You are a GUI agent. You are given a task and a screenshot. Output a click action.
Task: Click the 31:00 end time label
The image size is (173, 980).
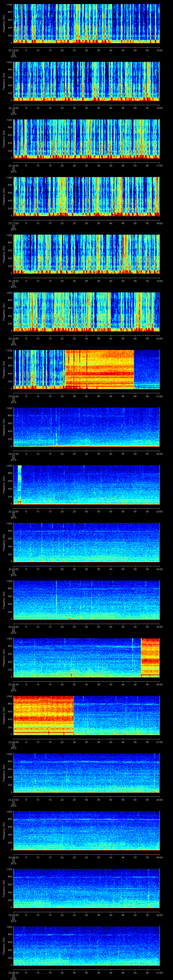coord(159,972)
